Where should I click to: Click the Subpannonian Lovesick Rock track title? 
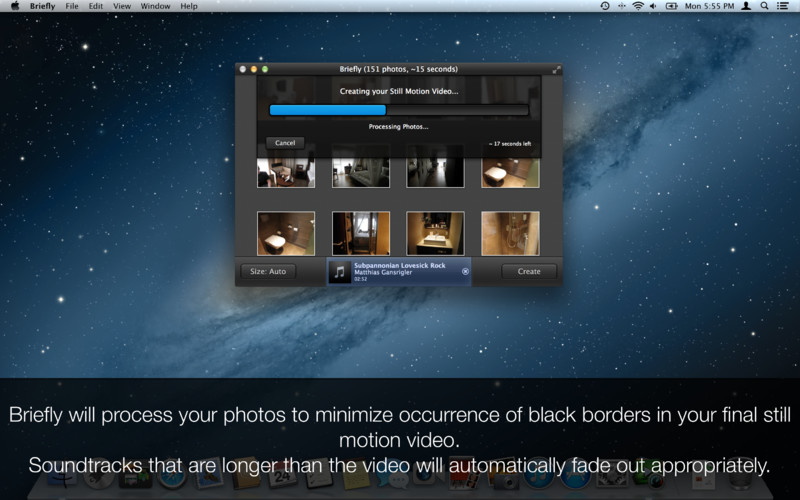[399, 265]
